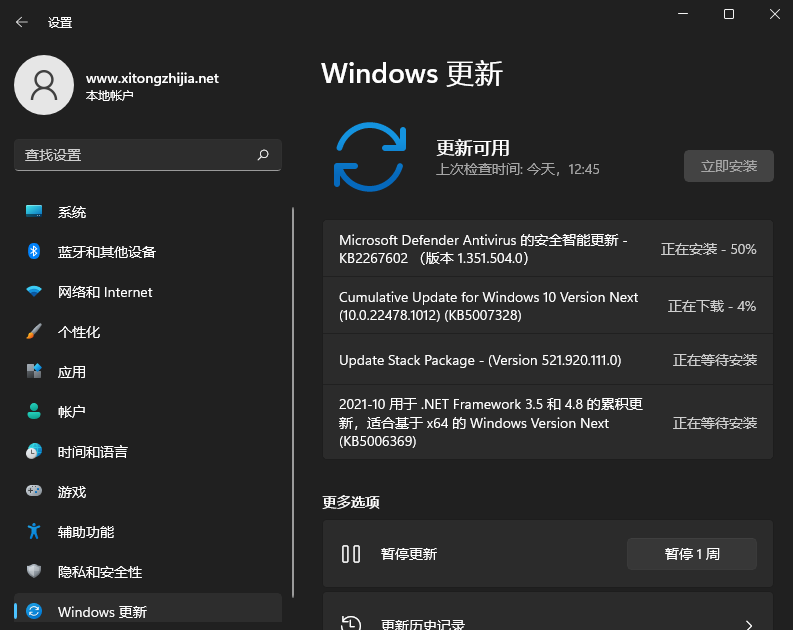Screen dimensions: 793x630
Task: Click the Bluetooth icon for 蓝牙和其他设备
Action: pyautogui.click(x=34, y=251)
